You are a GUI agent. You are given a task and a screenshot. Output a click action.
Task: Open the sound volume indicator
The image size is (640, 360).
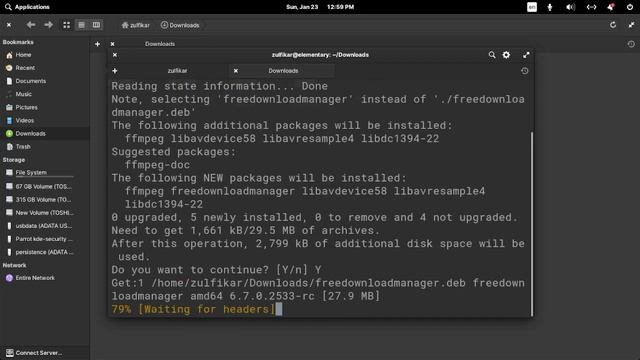571,7
